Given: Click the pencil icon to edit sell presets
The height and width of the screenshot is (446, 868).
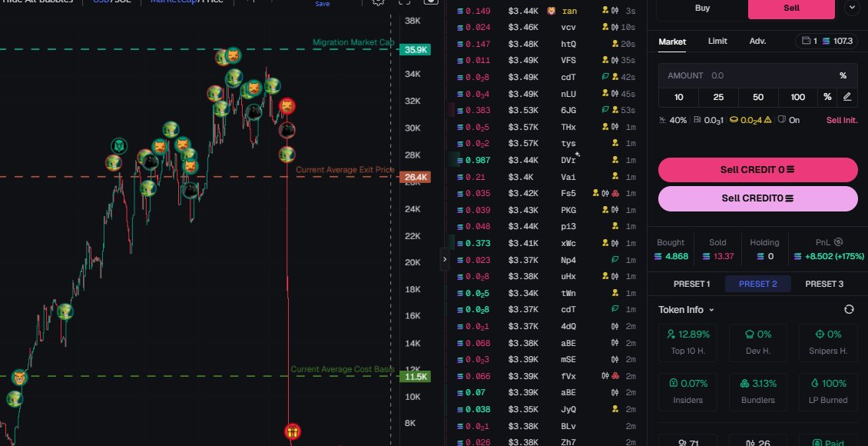Looking at the screenshot, I should (x=847, y=97).
